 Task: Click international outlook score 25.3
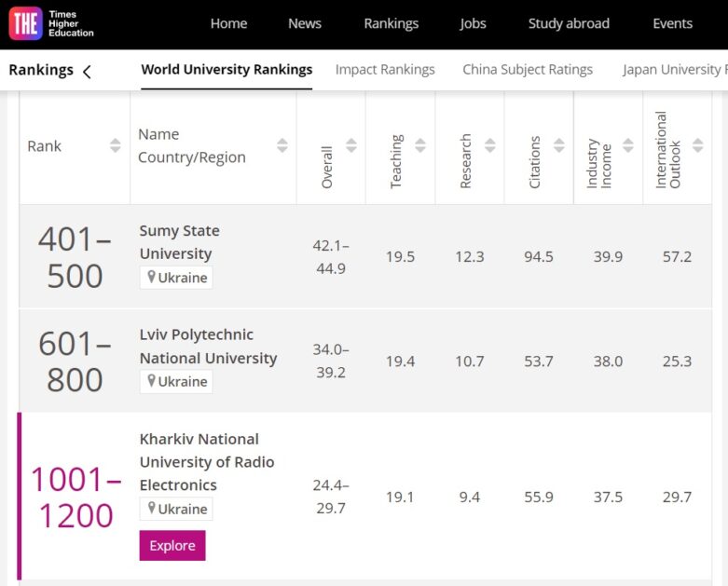tap(677, 361)
